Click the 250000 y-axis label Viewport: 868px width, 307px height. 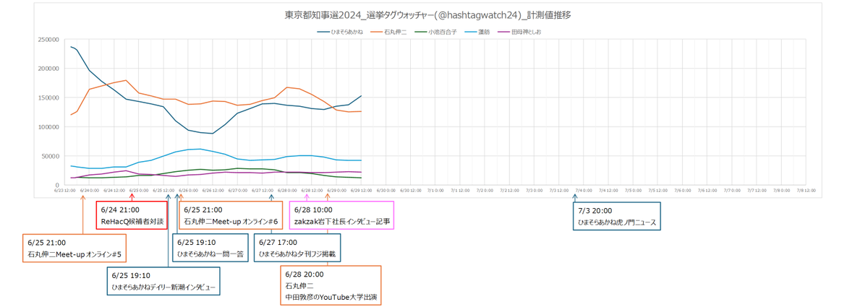48,40
